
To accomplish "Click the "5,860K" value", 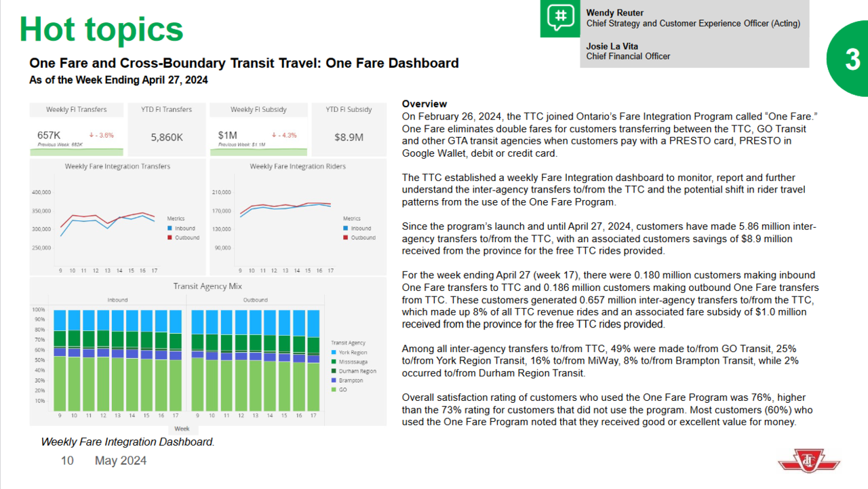I will coord(167,137).
